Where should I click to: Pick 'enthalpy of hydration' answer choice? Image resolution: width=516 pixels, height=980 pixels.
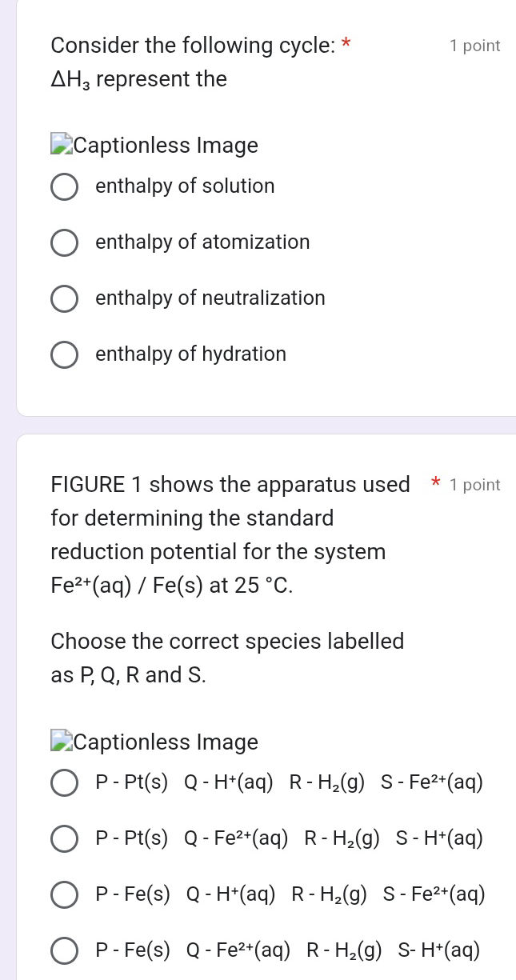pyautogui.click(x=64, y=354)
